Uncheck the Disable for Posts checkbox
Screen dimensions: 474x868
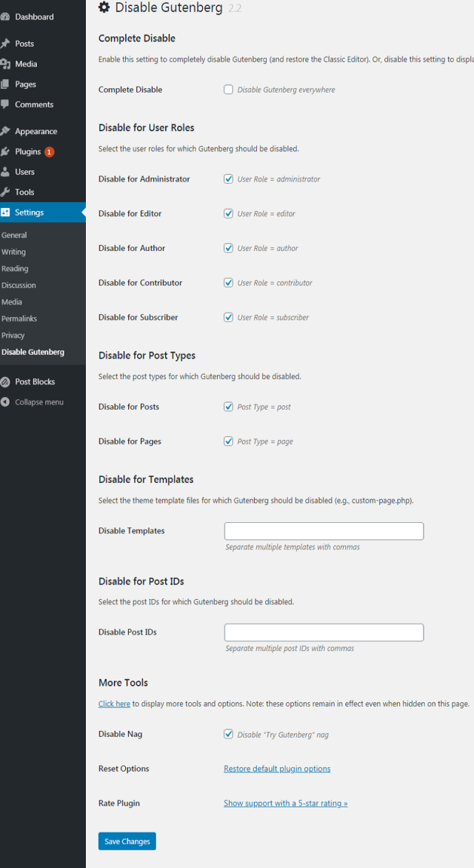tap(228, 407)
